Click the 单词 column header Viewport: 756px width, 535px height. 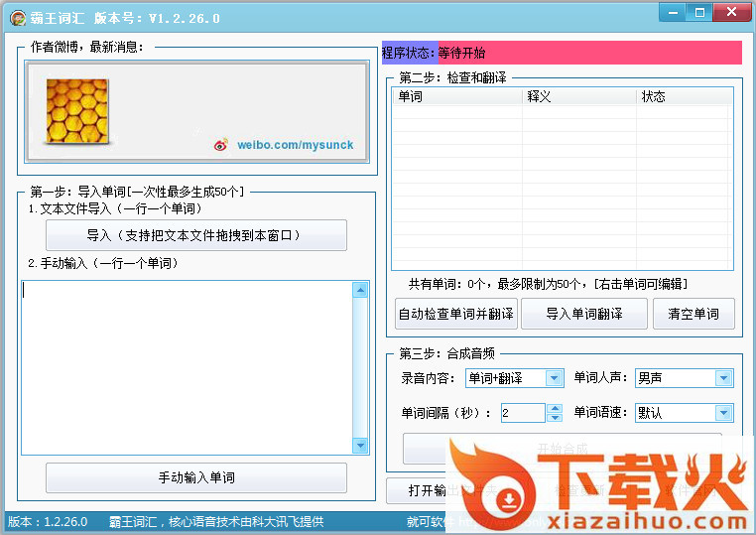tap(456, 96)
